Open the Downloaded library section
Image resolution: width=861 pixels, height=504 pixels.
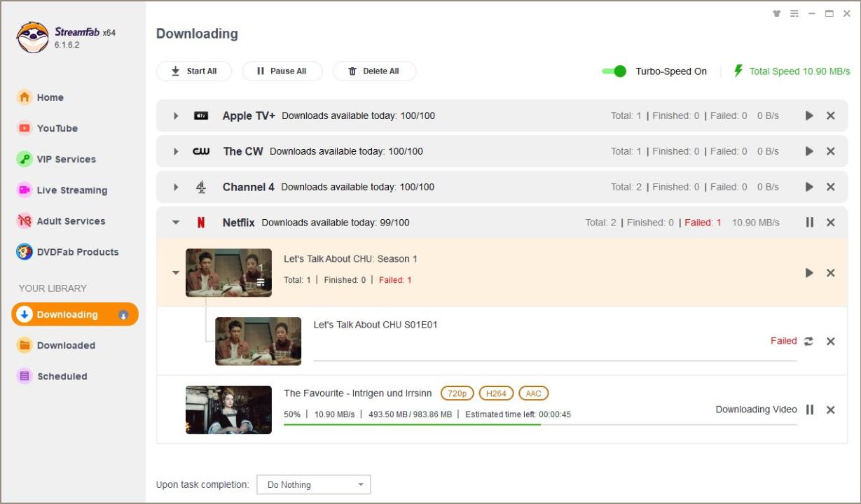tap(65, 345)
